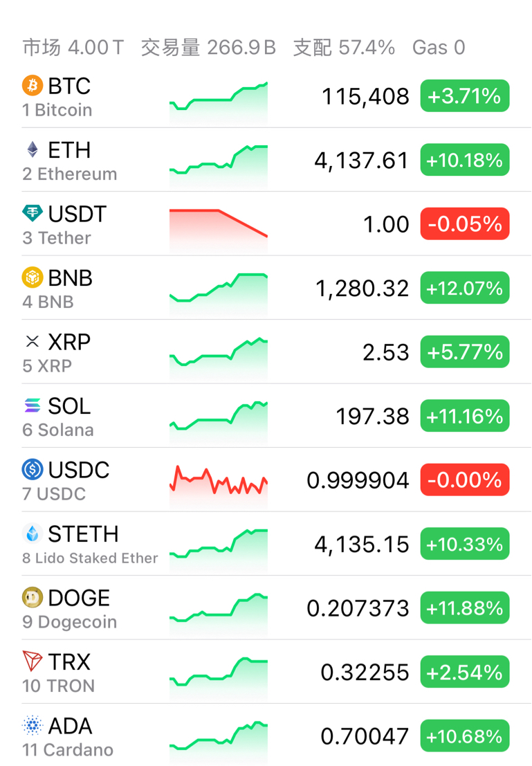Select the market cap 4.00 T stat
This screenshot has height=766, width=532.
(73, 48)
